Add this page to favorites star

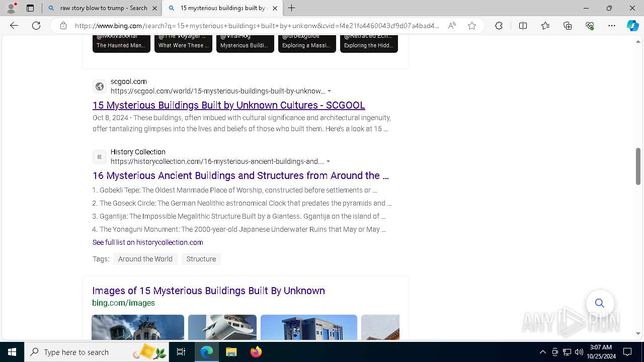coord(472,26)
